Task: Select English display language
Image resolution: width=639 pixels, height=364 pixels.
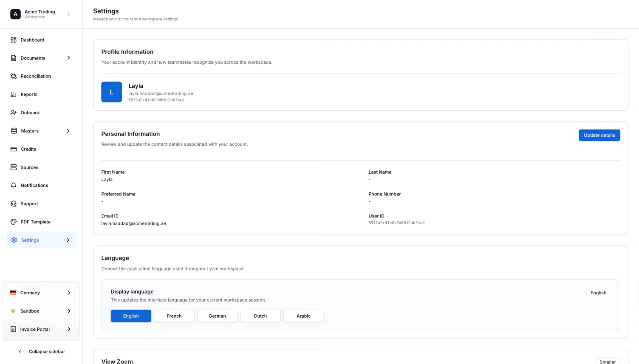Action: (x=131, y=316)
